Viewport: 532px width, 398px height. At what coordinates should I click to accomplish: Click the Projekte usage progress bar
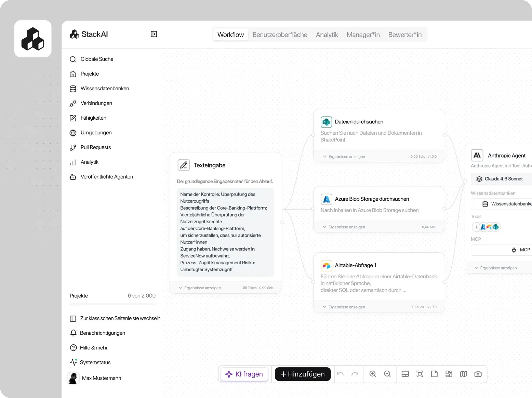point(112,304)
